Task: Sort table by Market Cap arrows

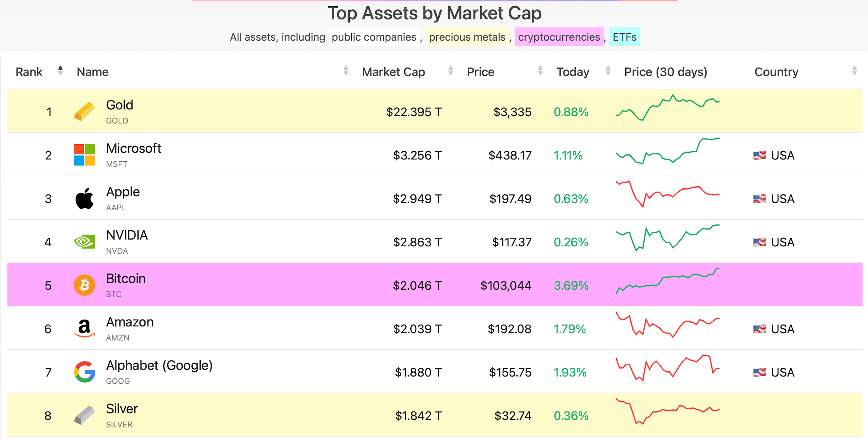Action: (451, 71)
